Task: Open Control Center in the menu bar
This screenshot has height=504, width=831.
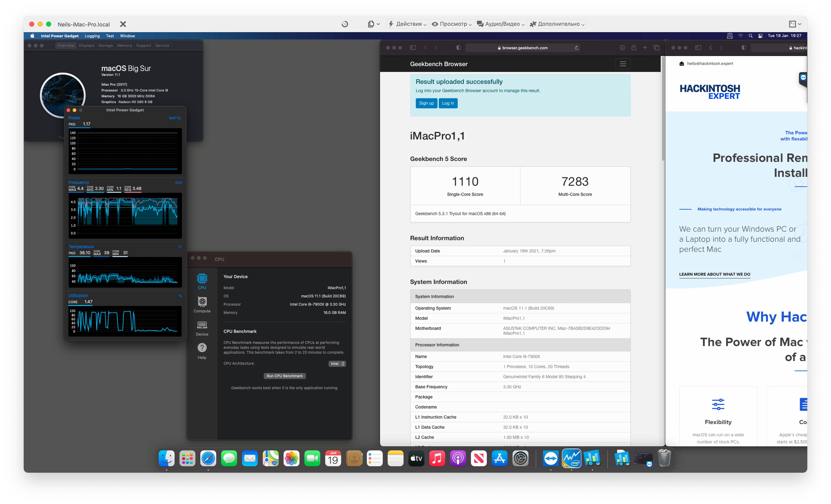Action: pyautogui.click(x=760, y=36)
